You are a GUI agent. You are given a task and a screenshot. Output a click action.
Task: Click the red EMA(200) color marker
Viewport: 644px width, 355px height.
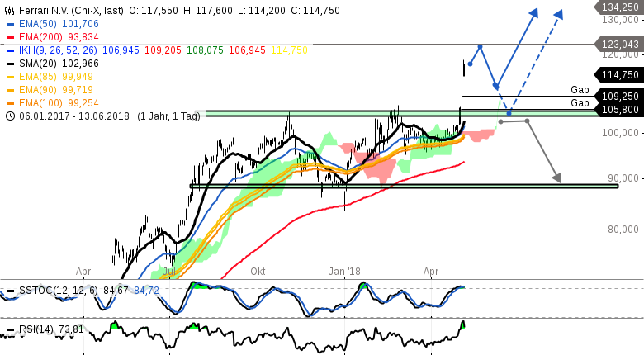click(11, 37)
